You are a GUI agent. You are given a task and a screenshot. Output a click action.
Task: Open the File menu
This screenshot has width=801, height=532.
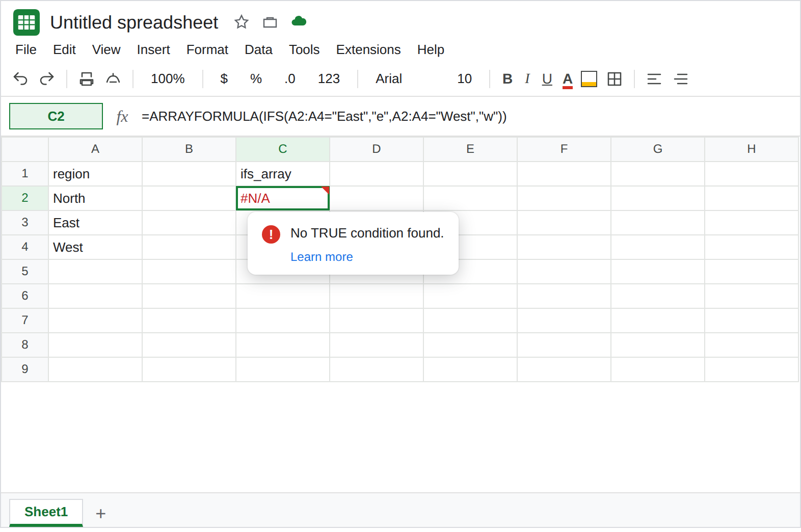26,49
